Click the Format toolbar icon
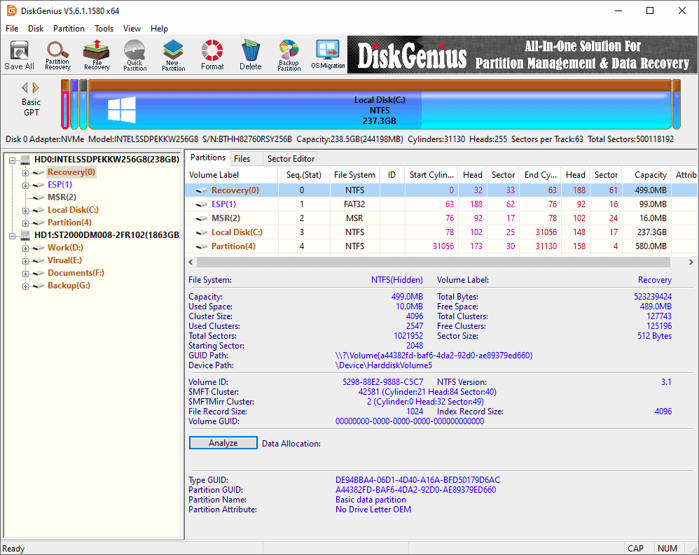 coord(212,54)
